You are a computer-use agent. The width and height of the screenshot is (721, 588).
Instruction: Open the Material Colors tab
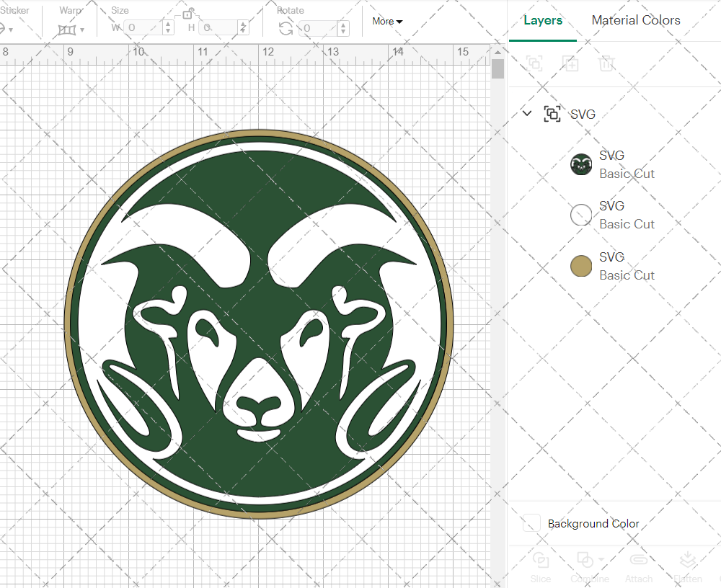point(635,20)
